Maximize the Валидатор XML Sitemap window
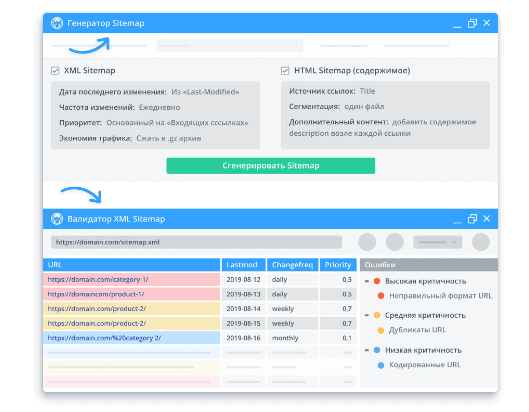 coord(472,219)
